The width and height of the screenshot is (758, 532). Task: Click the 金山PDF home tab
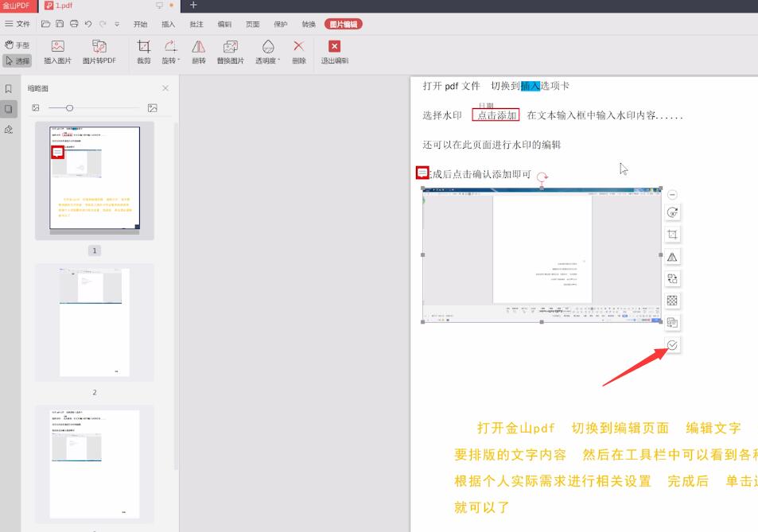click(18, 6)
